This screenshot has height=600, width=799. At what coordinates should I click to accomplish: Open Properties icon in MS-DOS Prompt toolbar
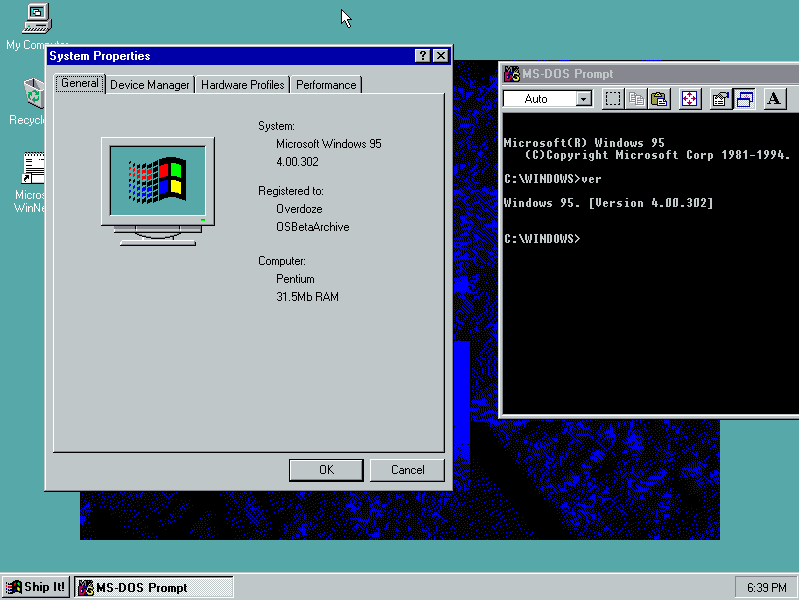pos(721,99)
